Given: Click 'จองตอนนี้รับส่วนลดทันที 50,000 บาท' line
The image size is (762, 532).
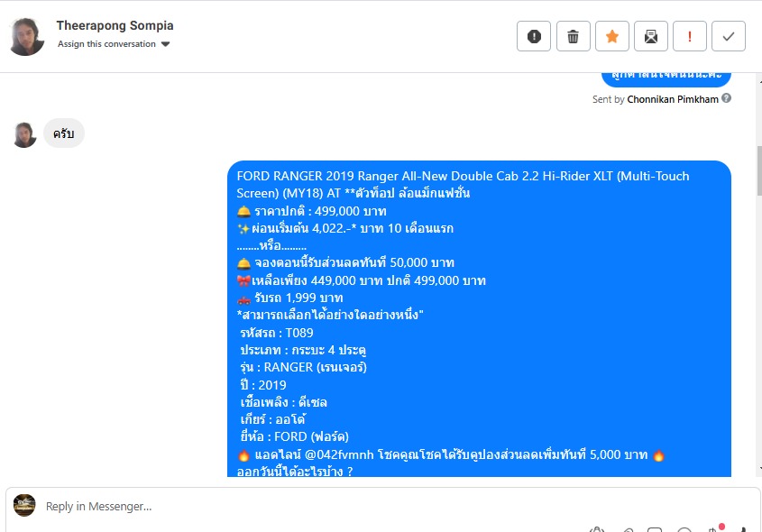Looking at the screenshot, I should [x=354, y=262].
